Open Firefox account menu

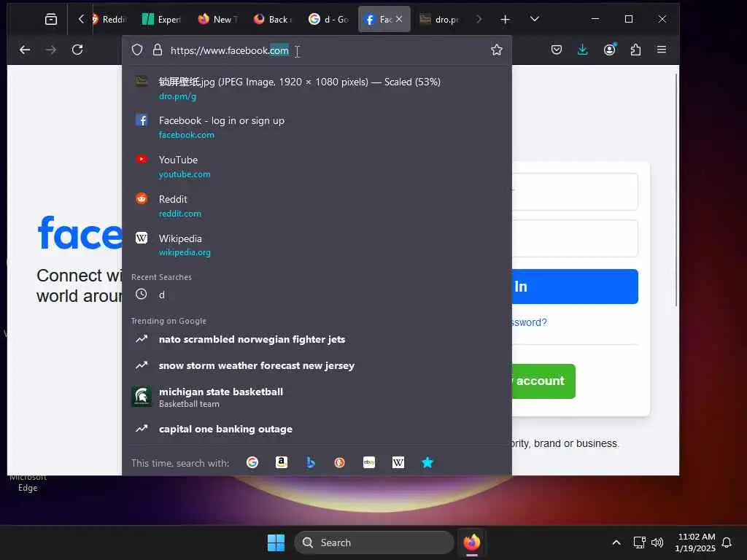point(609,50)
